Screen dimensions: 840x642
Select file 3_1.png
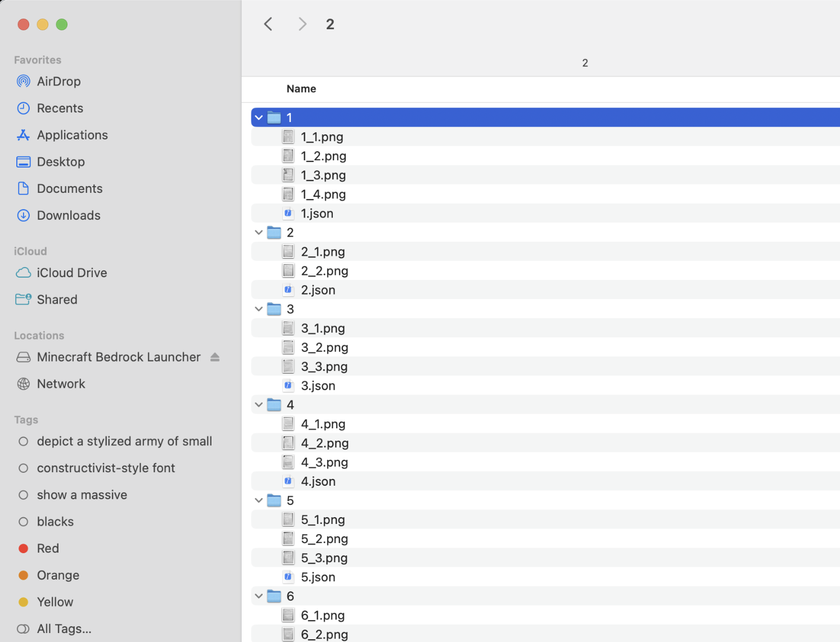click(545, 328)
